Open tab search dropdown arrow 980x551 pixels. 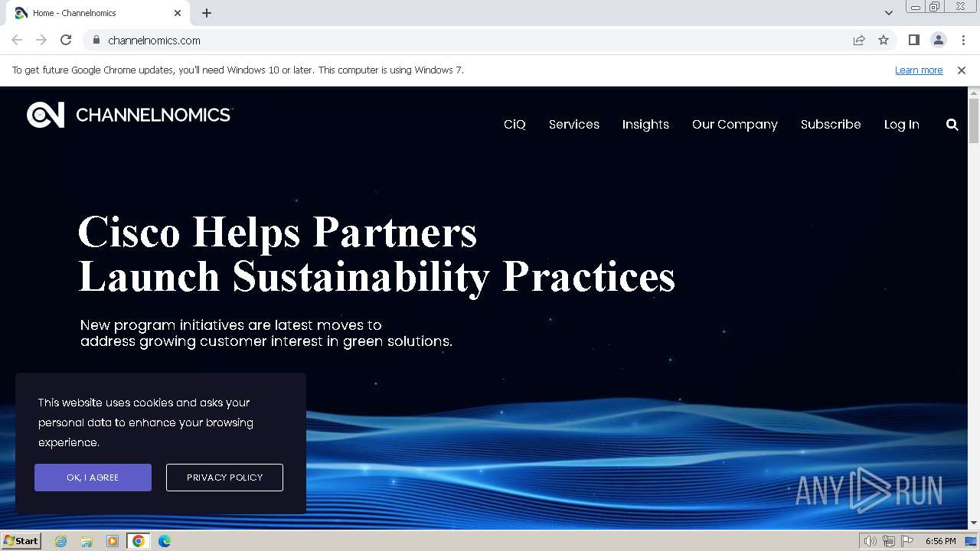click(x=888, y=13)
